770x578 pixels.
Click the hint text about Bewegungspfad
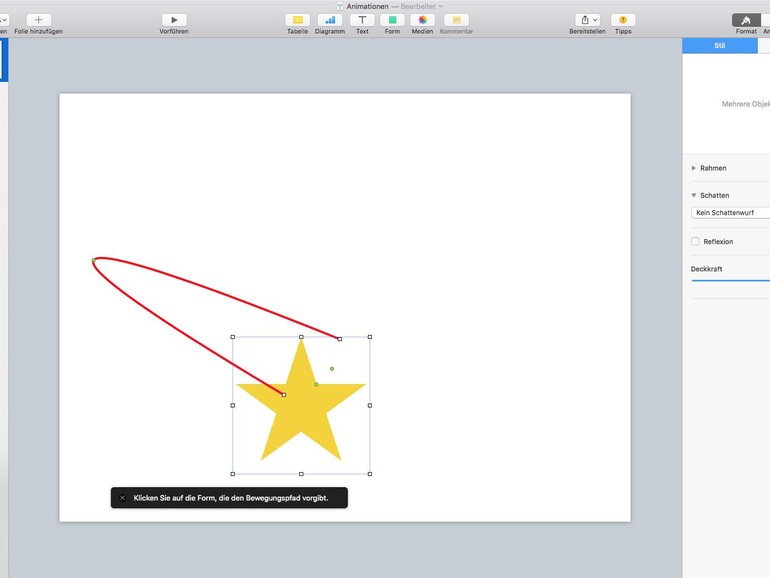click(231, 498)
